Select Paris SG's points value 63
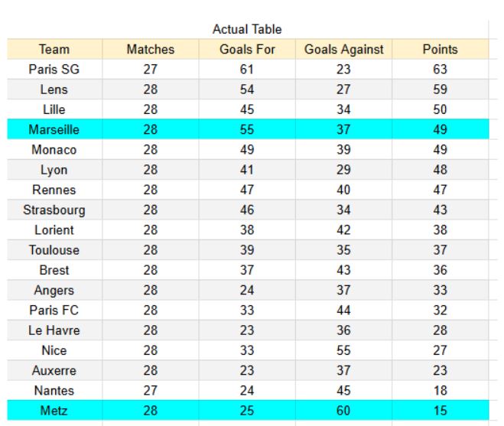The height and width of the screenshot is (426, 504). coord(440,70)
